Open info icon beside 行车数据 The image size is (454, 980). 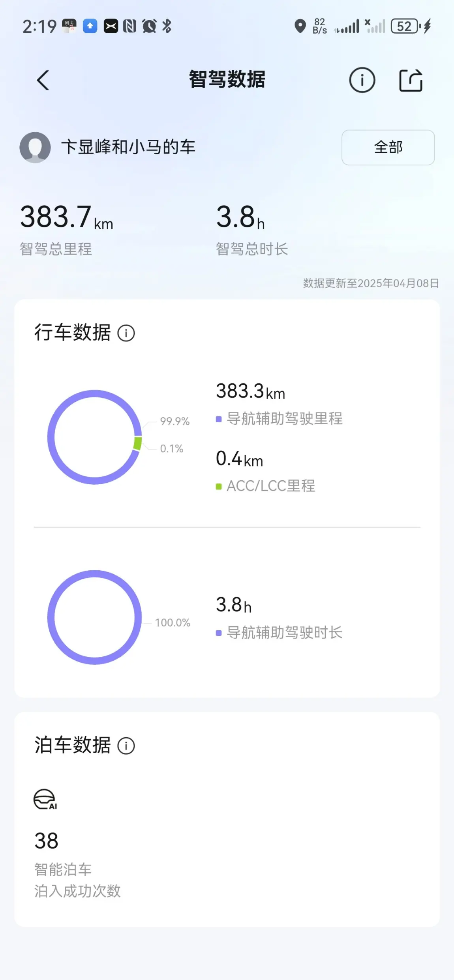click(126, 333)
